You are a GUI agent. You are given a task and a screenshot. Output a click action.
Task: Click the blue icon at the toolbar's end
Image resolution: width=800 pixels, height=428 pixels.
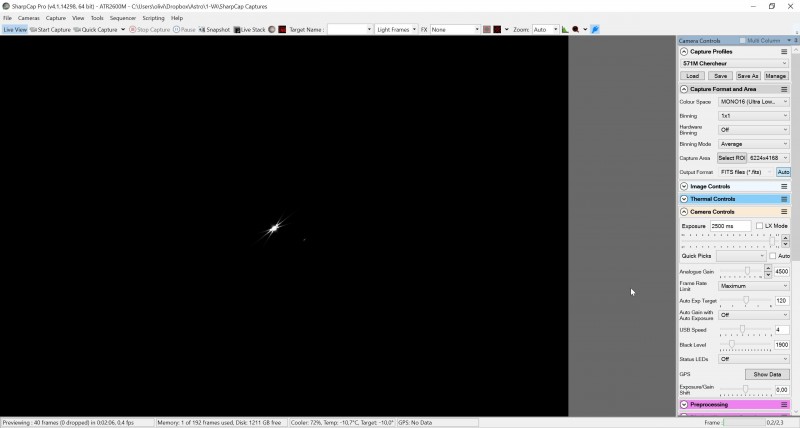595,30
